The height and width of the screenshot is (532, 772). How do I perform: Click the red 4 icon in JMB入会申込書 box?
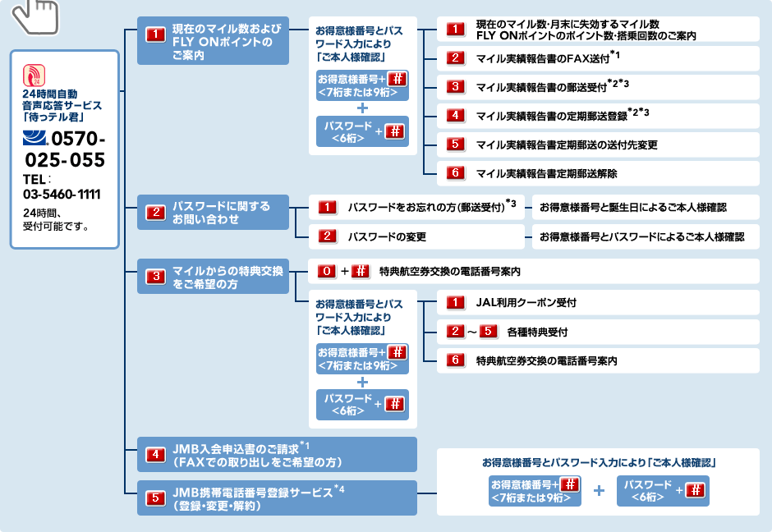[155, 455]
